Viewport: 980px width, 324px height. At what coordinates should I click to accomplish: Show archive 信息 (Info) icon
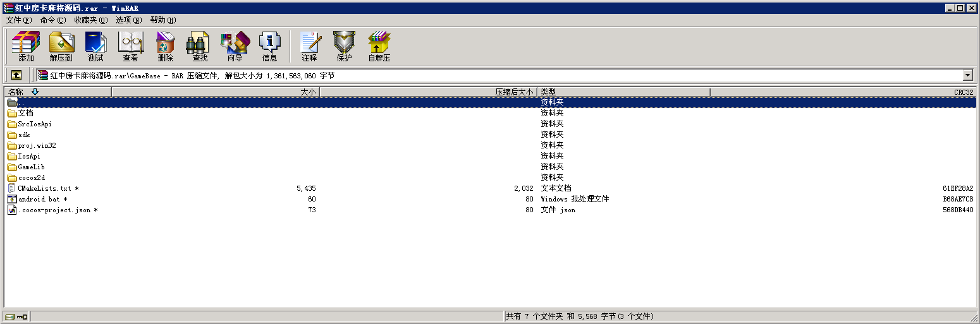click(269, 47)
